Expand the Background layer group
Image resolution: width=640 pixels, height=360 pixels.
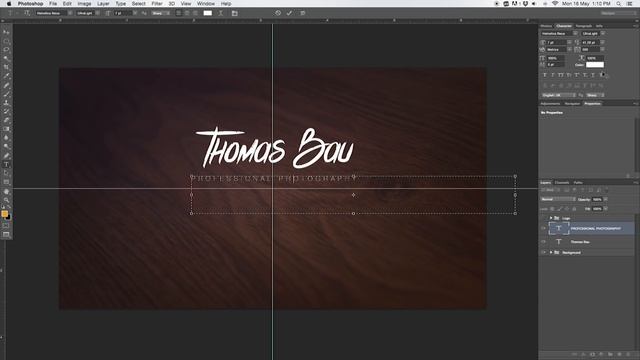click(551, 252)
